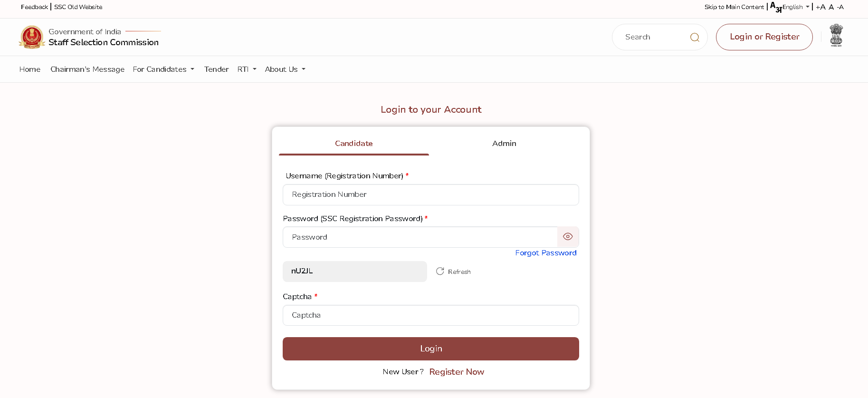This screenshot has width=868, height=398.
Task: Open the RTI dropdown menu
Action: pos(247,69)
